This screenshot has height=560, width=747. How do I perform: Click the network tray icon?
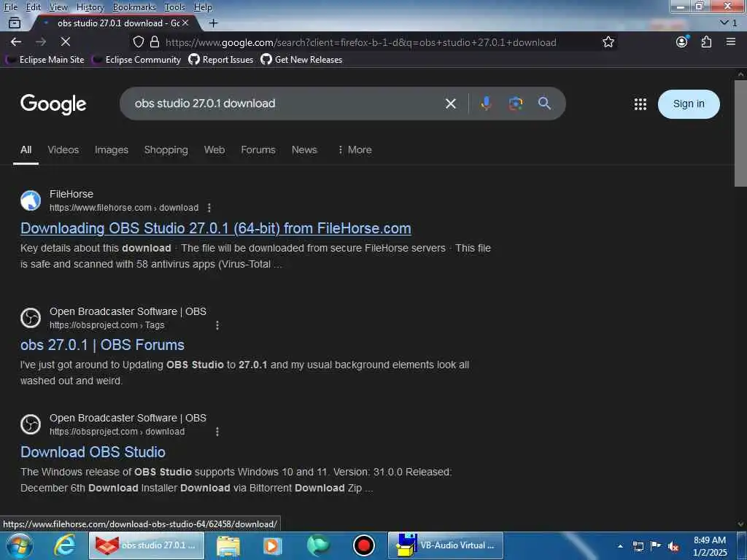pyautogui.click(x=638, y=546)
